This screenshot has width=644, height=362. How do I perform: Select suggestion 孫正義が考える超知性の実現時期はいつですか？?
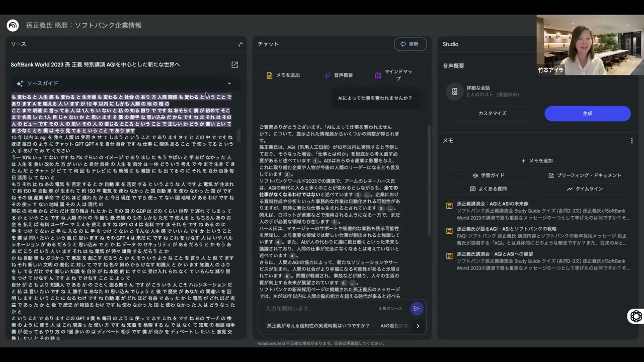(318, 326)
